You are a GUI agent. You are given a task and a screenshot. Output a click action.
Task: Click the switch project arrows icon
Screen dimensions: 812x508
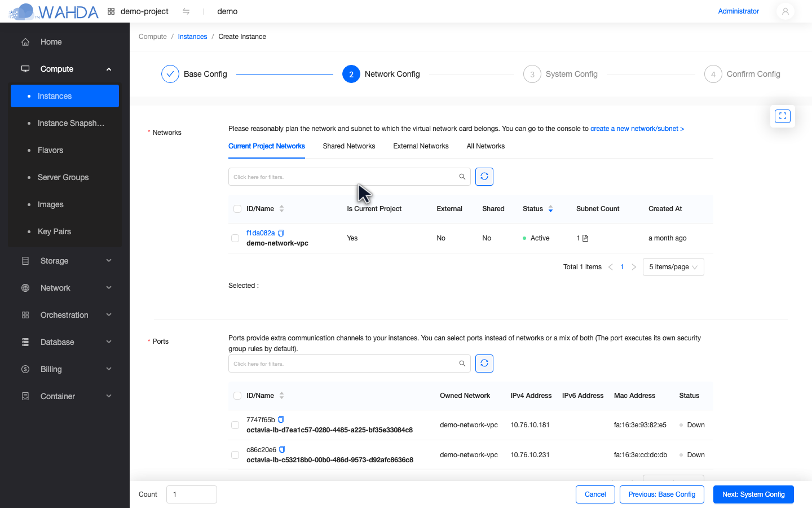click(x=186, y=11)
